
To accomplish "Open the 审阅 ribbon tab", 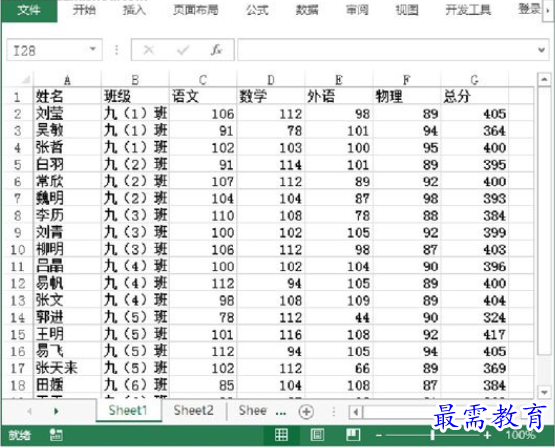I will click(357, 10).
